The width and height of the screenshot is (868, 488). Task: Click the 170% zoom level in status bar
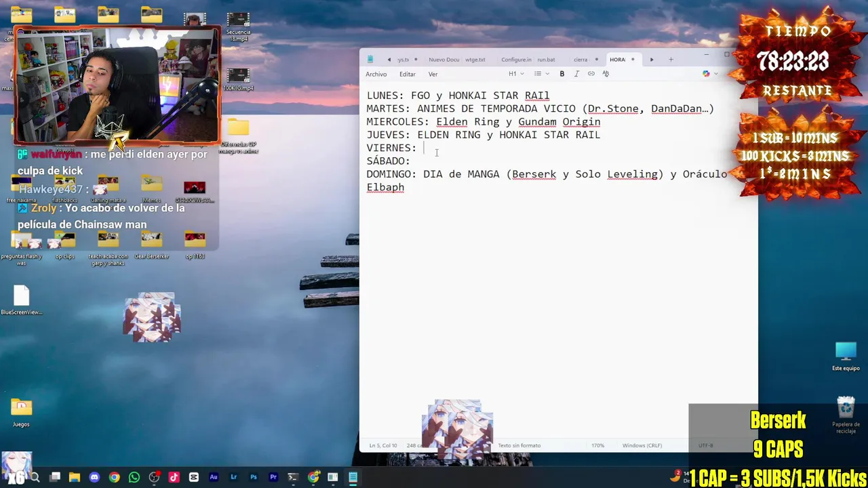[x=597, y=445]
